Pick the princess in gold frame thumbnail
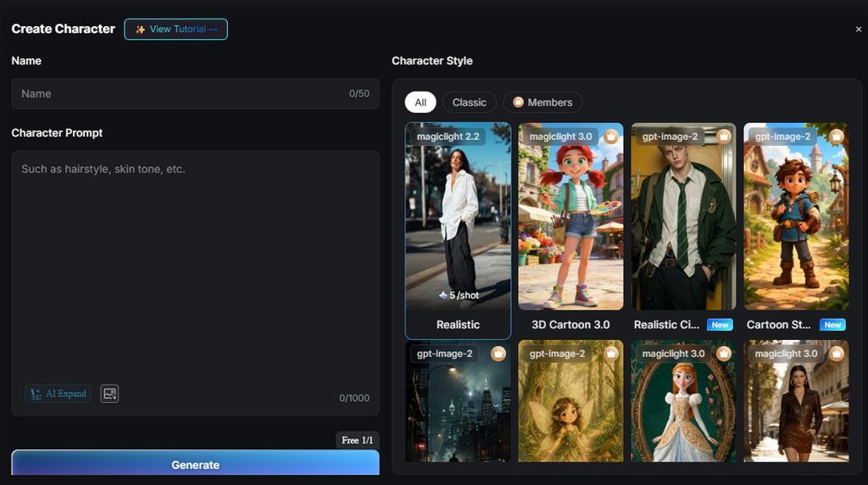 tap(684, 401)
